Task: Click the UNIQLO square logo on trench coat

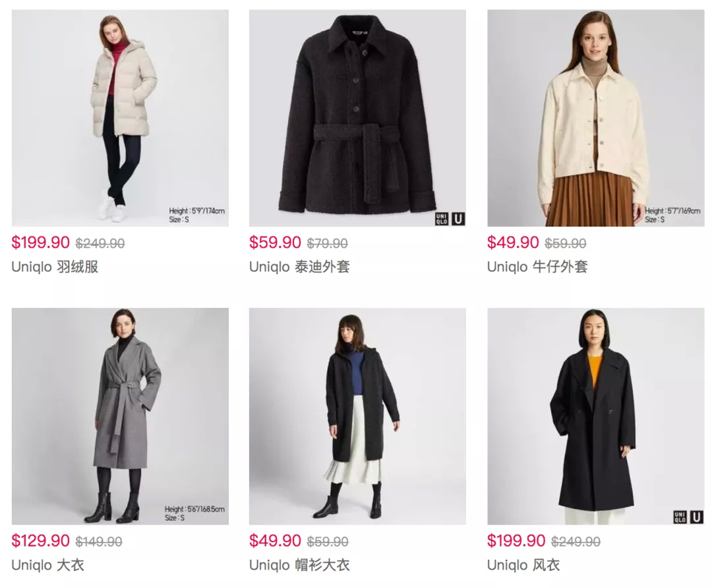Action: pos(680,517)
